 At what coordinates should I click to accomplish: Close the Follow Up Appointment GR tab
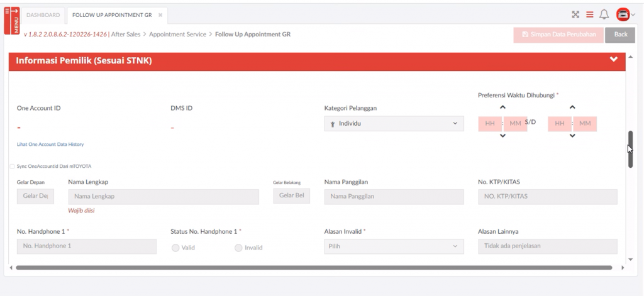click(160, 14)
